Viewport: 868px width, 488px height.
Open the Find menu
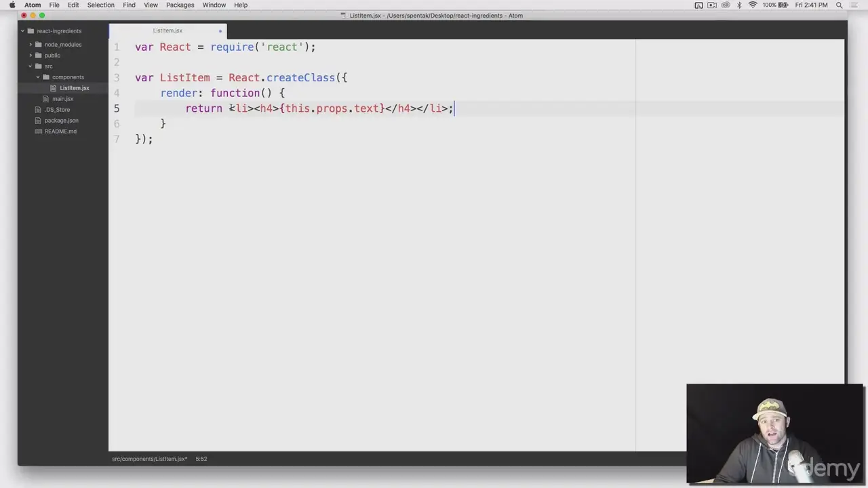coord(129,5)
